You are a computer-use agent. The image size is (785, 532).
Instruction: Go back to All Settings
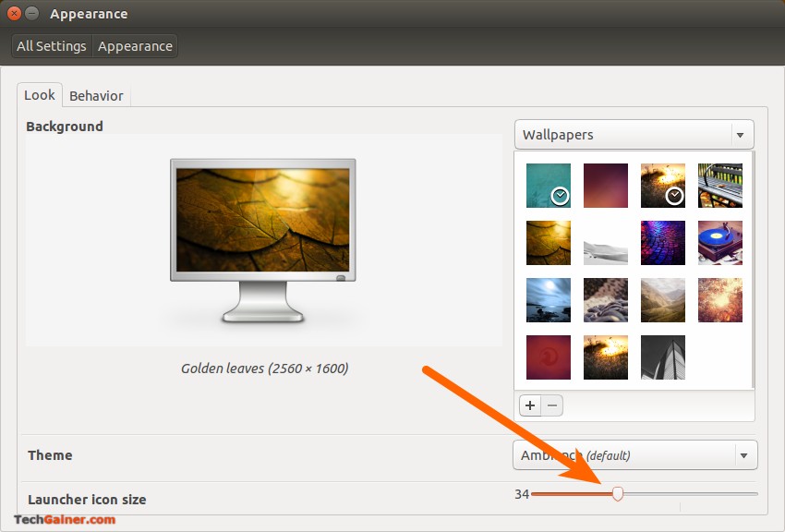[52, 46]
